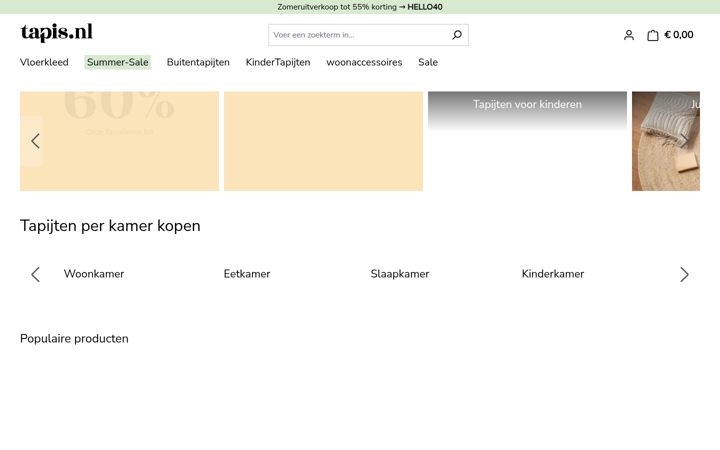Open the KinderTapijten menu
The width and height of the screenshot is (720, 450).
(278, 62)
